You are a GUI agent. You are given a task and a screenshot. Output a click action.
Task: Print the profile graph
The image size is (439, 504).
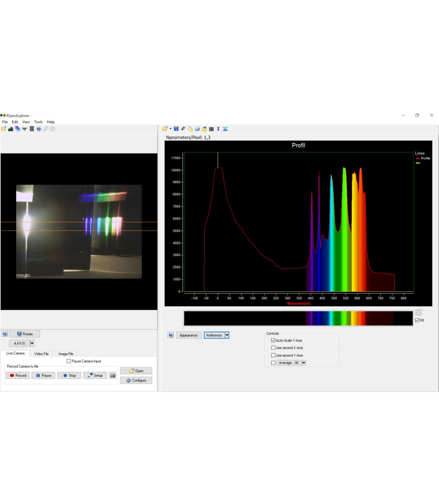click(x=197, y=129)
